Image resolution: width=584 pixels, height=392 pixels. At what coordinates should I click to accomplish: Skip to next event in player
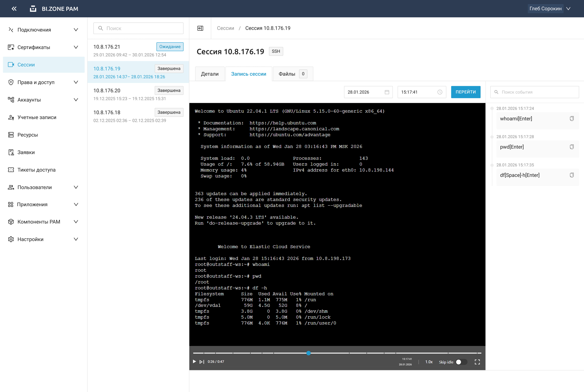202,362
